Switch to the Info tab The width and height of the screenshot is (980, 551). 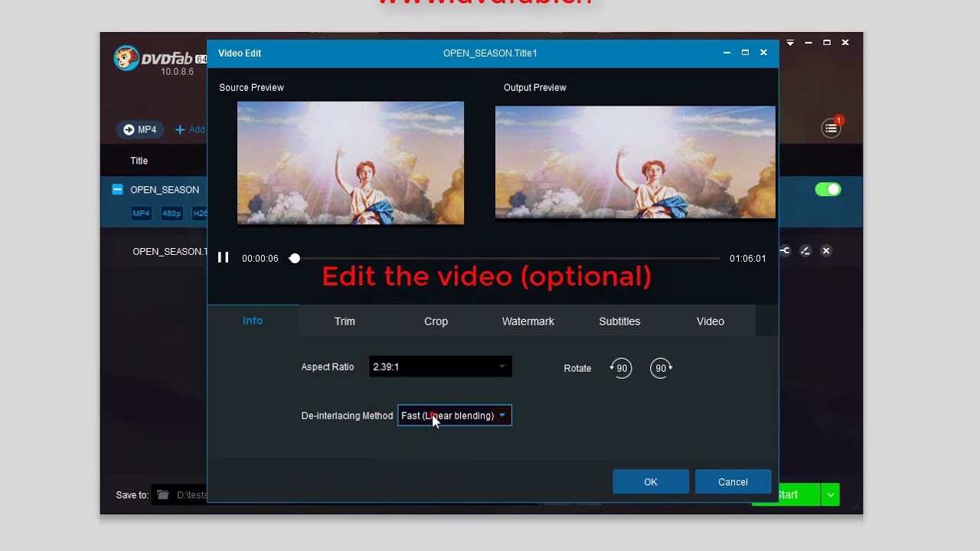pos(253,321)
